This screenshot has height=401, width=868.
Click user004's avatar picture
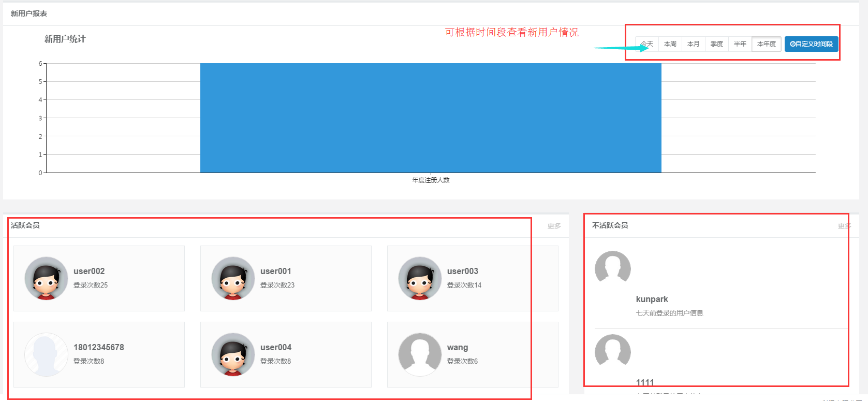(x=233, y=354)
